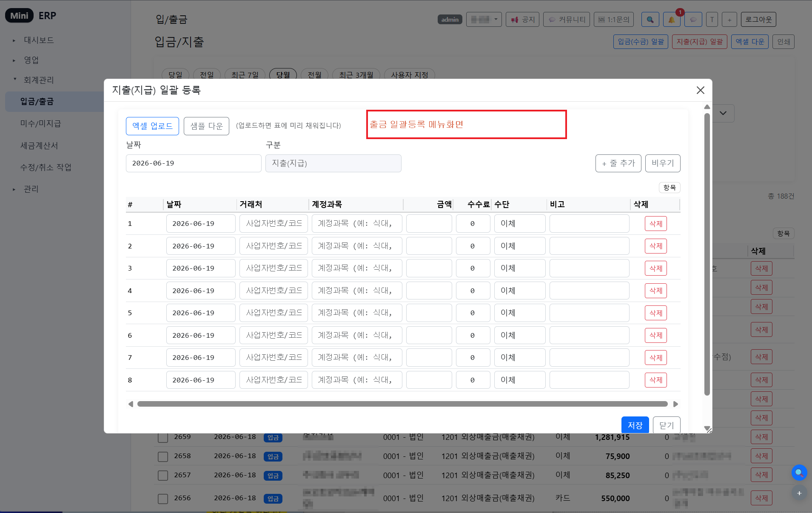812x513 pixels.
Task: Open the blurred user dropdown next to admin
Action: [484, 20]
